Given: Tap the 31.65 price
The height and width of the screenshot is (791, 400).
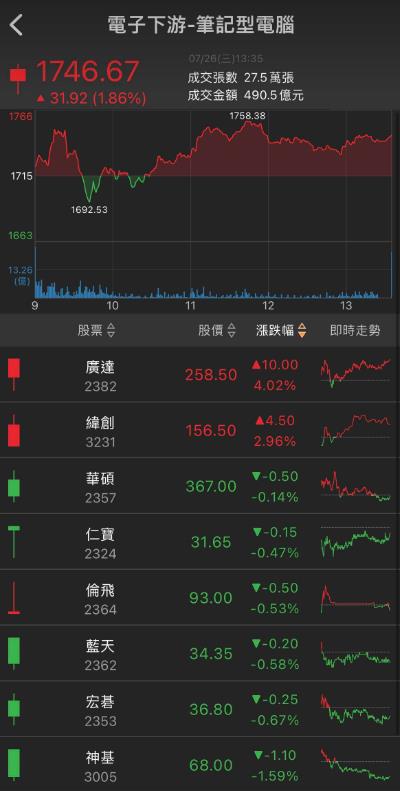Looking at the screenshot, I should click(211, 542).
